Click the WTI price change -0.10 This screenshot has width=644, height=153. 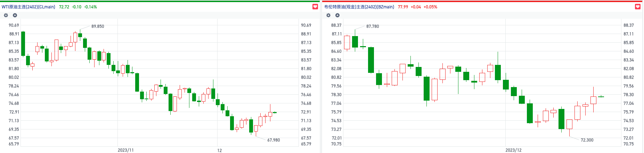tap(76, 7)
